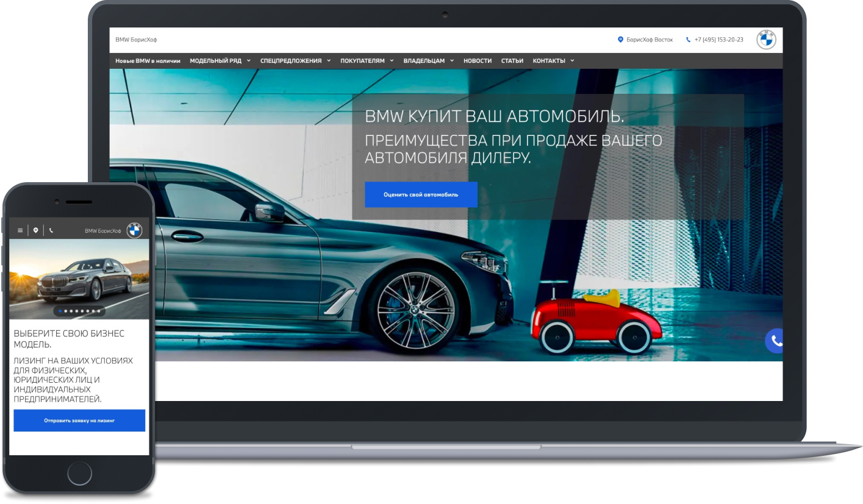Click the BMW БорисХоф site title link
Screen dimensions: 863x504
click(x=136, y=40)
